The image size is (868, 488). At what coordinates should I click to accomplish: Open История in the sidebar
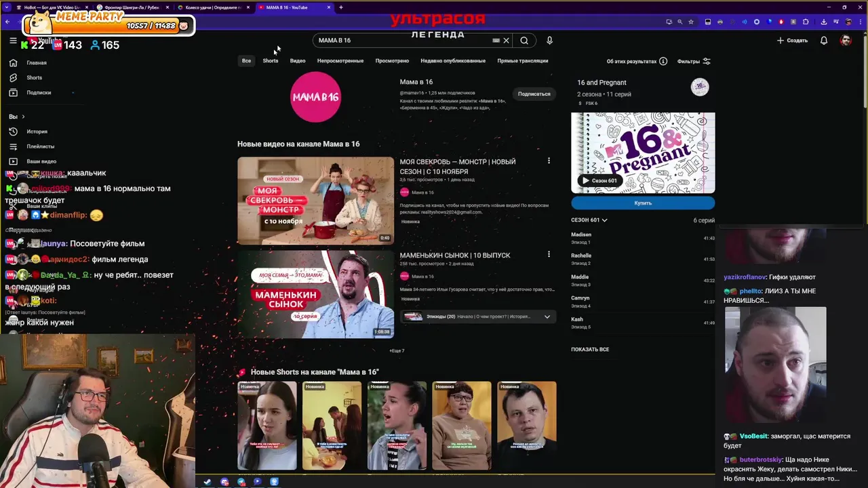coord(37,131)
